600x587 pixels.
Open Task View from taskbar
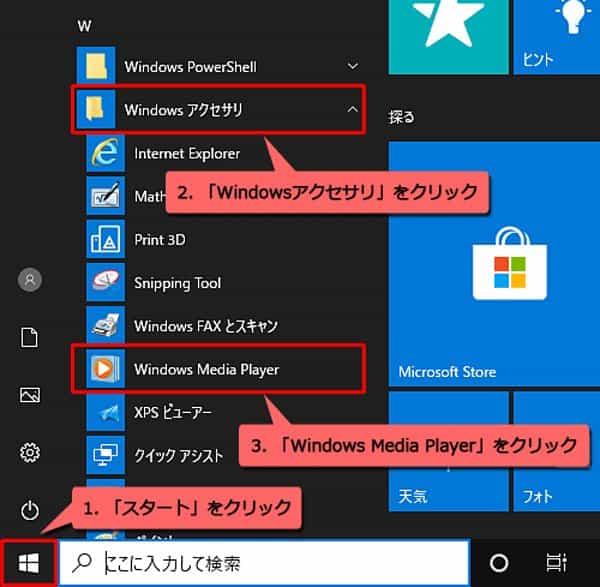[x=556, y=563]
